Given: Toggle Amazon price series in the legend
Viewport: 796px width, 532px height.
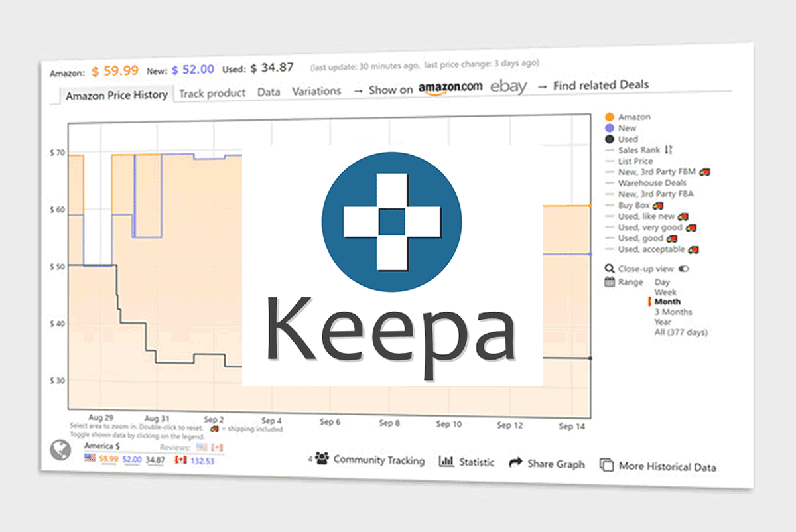Looking at the screenshot, I should tap(632, 116).
